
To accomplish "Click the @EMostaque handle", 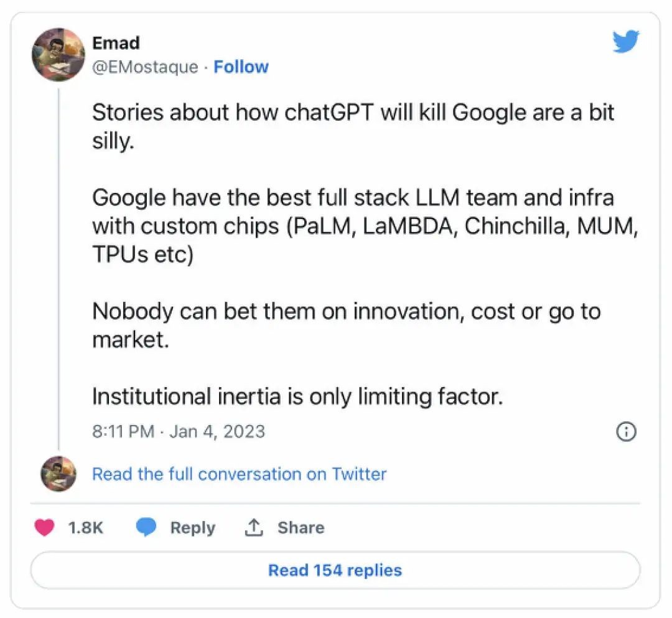I will click(145, 67).
